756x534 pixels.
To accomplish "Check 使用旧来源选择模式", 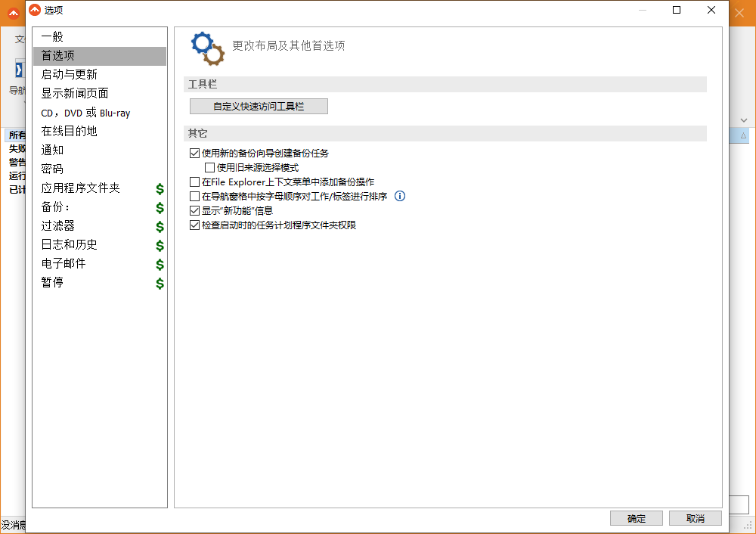I will click(209, 167).
